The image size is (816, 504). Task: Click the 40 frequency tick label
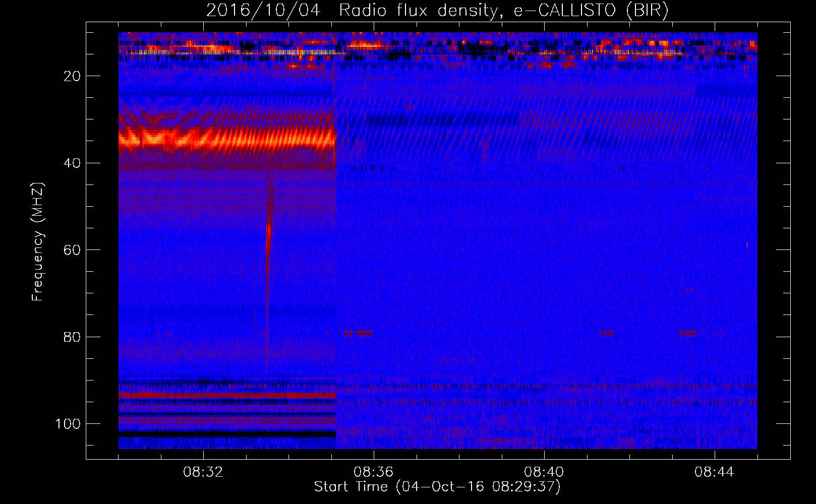(72, 163)
